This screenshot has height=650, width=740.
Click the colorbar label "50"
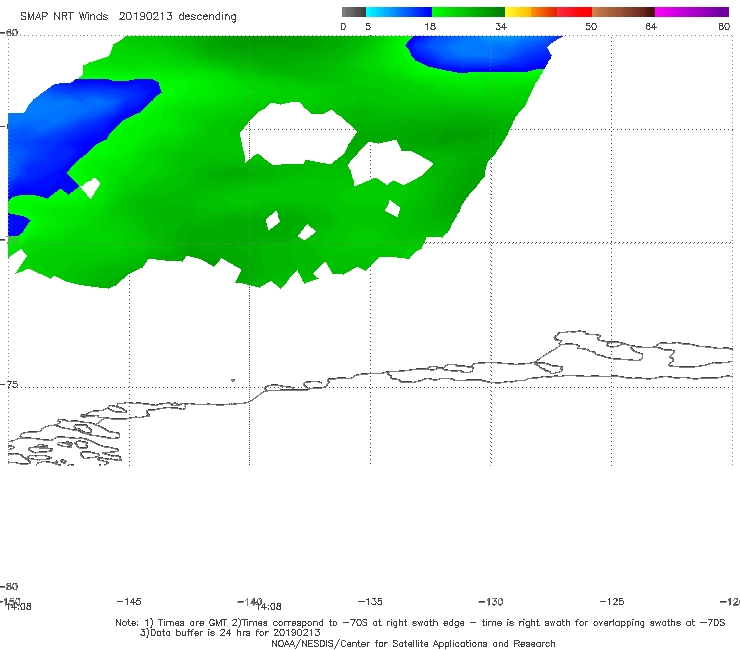click(591, 26)
